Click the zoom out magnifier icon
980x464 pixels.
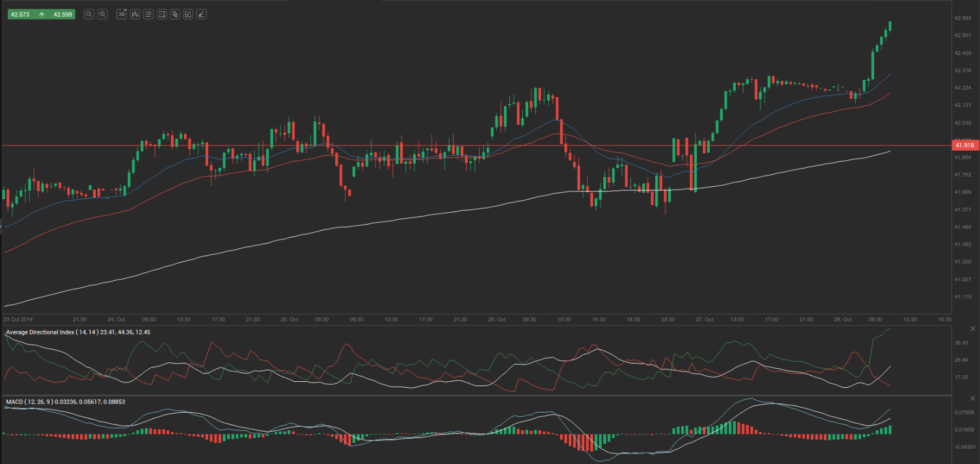[x=89, y=14]
